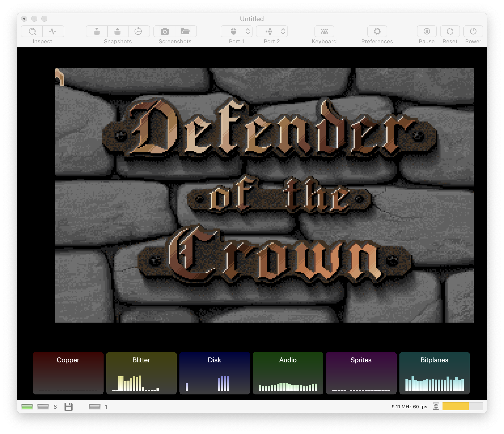The image size is (504, 434).
Task: Show the virtual Keyboard
Action: [x=324, y=31]
